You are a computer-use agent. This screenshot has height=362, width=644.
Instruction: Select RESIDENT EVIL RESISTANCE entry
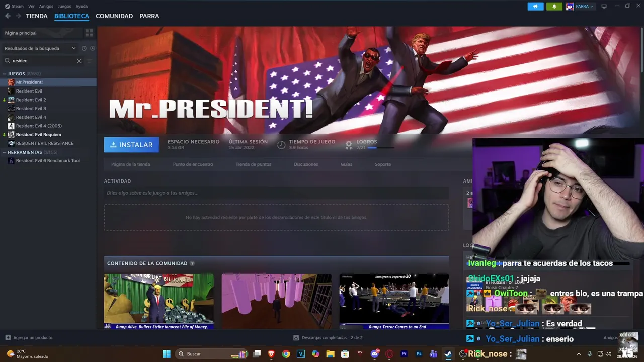[44, 143]
